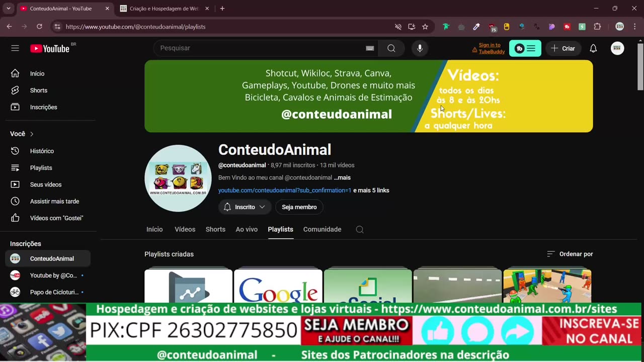
Task: Click the eyedropper color picker extension
Action: coord(476,27)
